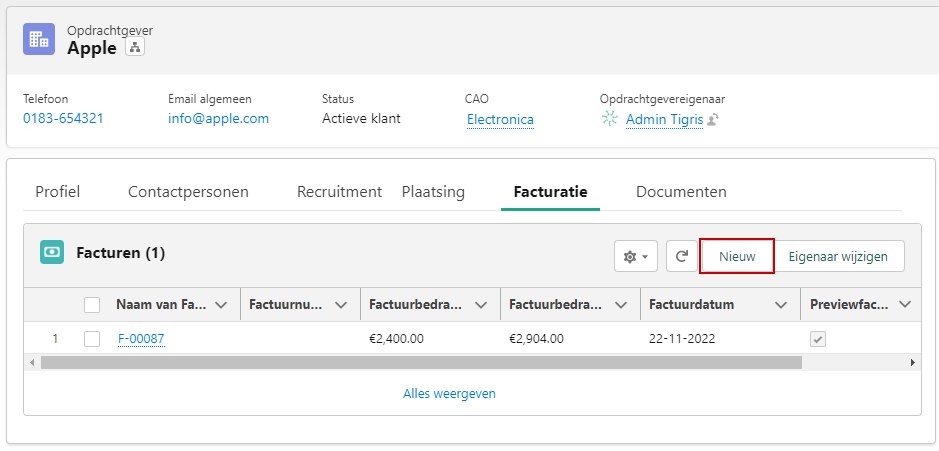Click the Apple account name
939x451 pixels.
[x=92, y=48]
